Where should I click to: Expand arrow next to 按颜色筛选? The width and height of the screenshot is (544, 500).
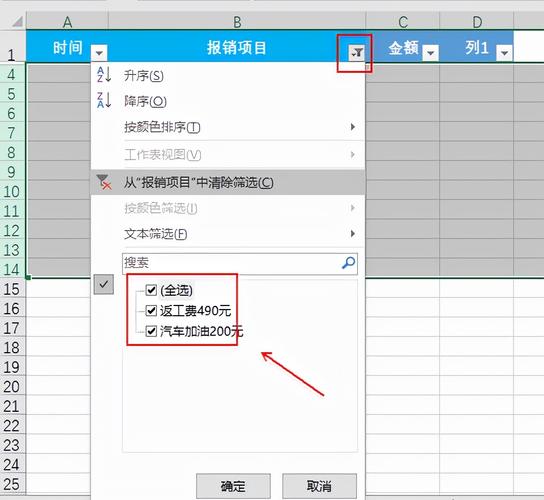(353, 208)
